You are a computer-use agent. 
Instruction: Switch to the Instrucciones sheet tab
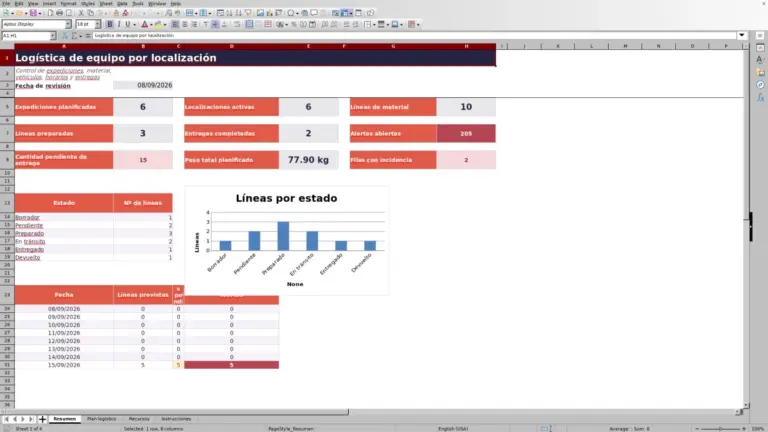click(x=176, y=419)
